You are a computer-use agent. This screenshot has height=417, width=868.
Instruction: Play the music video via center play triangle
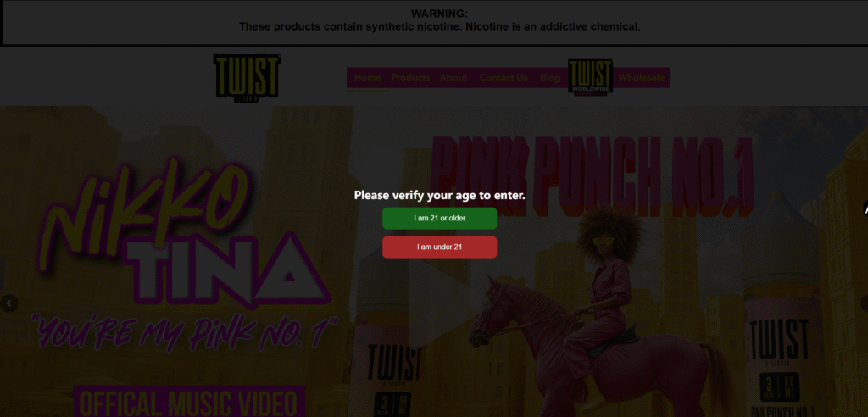tap(437, 302)
